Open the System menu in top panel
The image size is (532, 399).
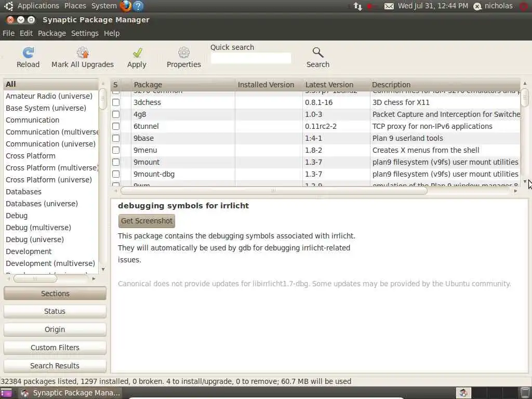(104, 6)
